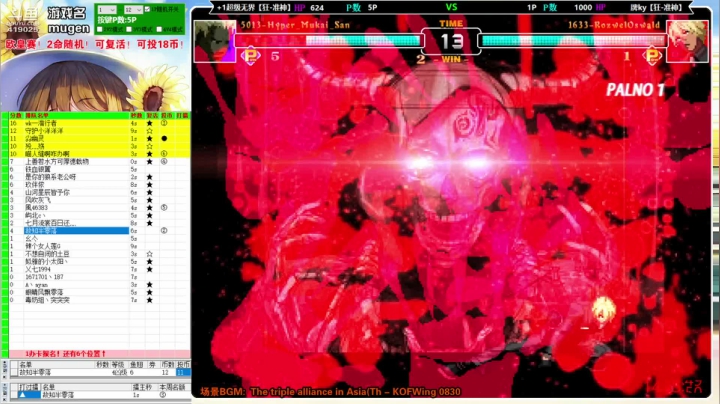Click the 秒数 column header in ranking list
This screenshot has height=404, width=720.
136,115
